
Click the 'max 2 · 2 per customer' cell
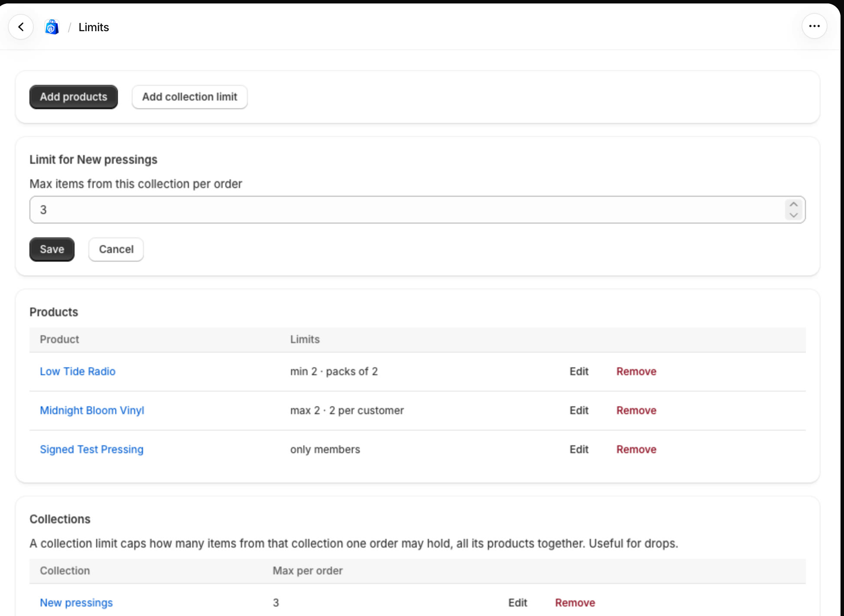[x=347, y=410]
